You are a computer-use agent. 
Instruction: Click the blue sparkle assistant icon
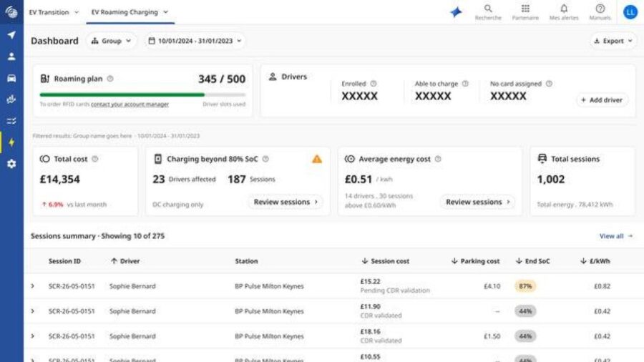pyautogui.click(x=456, y=12)
